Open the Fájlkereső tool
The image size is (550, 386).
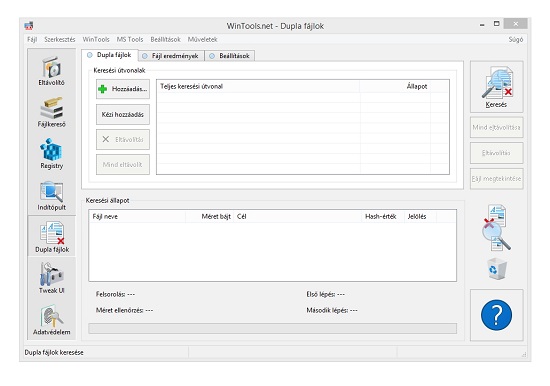[52, 113]
